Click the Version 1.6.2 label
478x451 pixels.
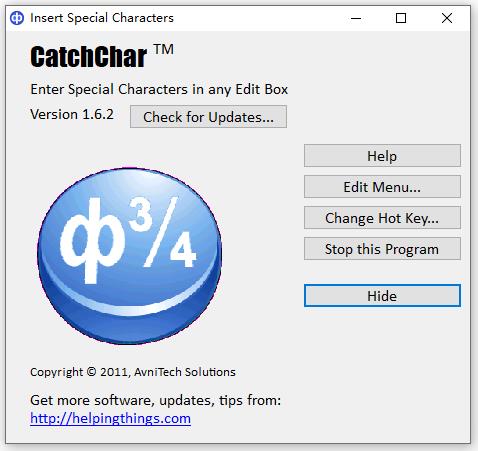coord(72,114)
